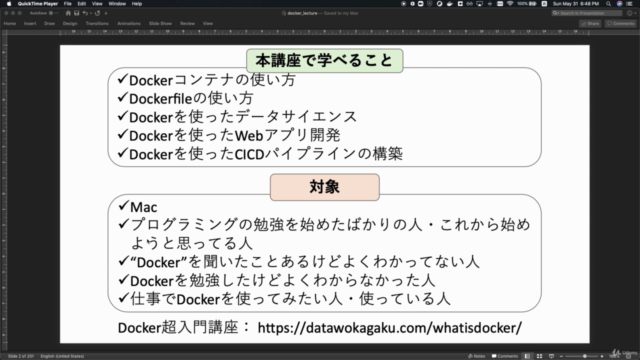Click the date and time display
This screenshot has height=360, width=640.
pos(576,4)
